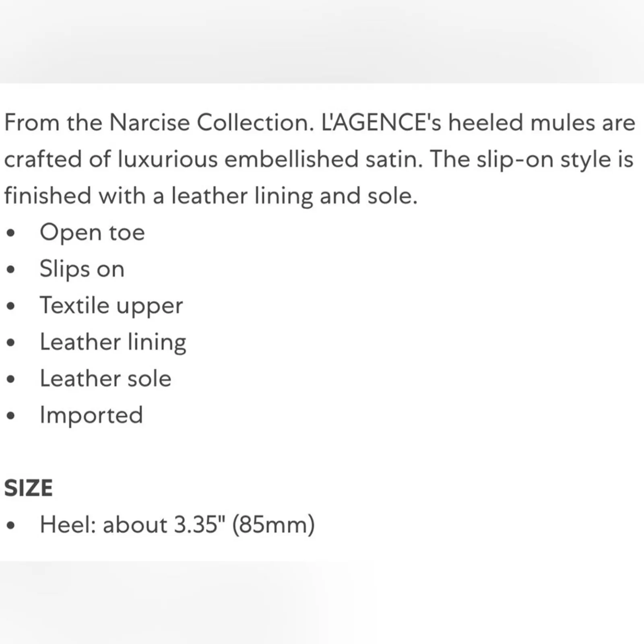644x644 pixels.
Task: Select the 'Leather sole' list item
Action: [x=105, y=379]
